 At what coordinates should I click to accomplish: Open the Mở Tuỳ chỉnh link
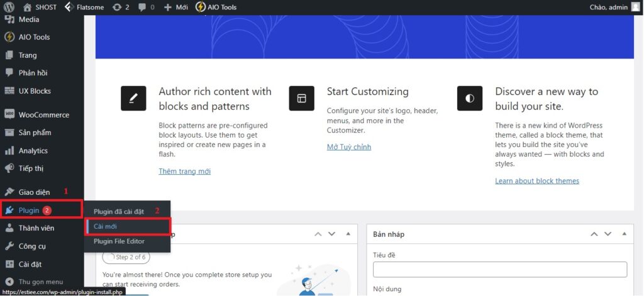349,147
